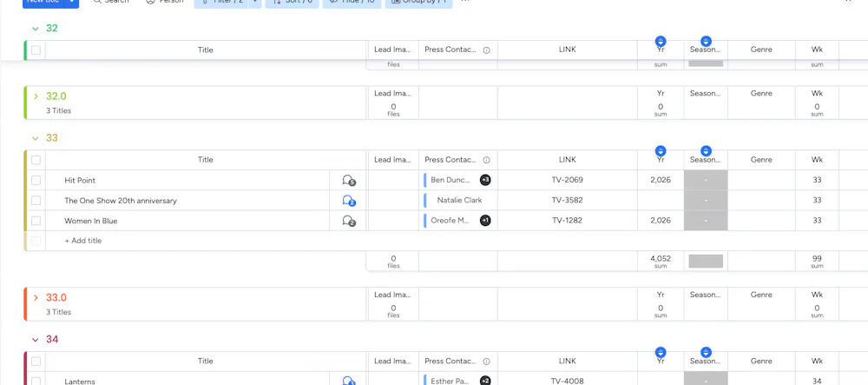Collapse group 34 with its chevron
The width and height of the screenshot is (868, 385).
pos(36,340)
